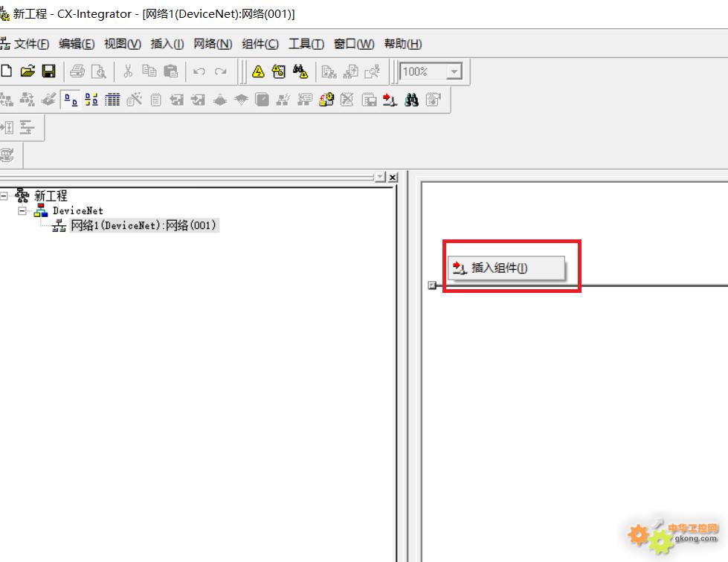Click the Cut scissors icon

pyautogui.click(x=128, y=71)
